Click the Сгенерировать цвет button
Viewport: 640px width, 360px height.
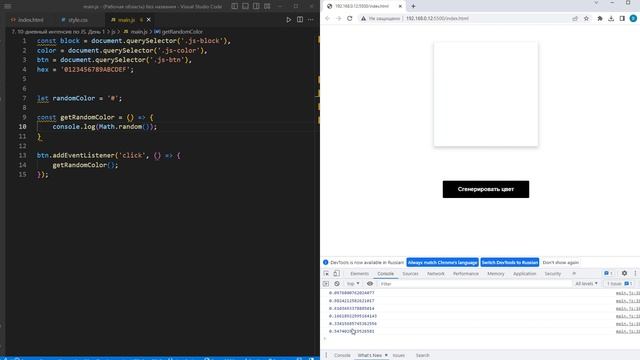486,189
